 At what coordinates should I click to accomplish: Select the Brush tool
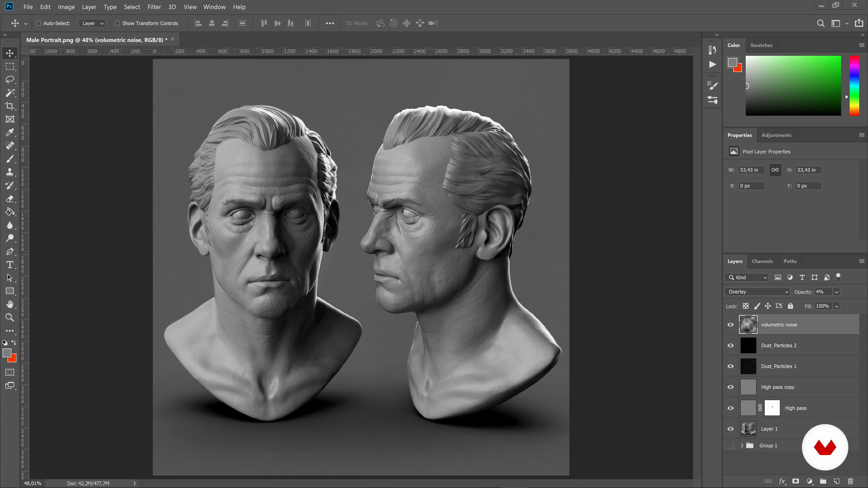[x=10, y=159]
